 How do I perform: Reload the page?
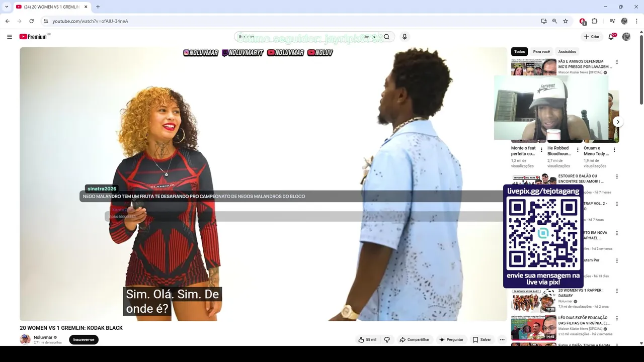pos(31,21)
